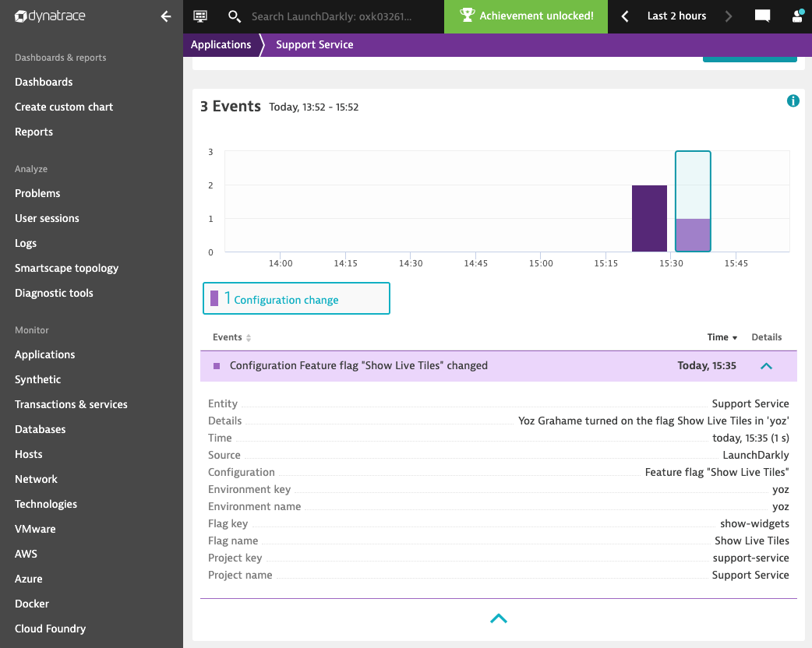Open the Dashboards page
Viewport: 812px width, 648px height.
(44, 82)
